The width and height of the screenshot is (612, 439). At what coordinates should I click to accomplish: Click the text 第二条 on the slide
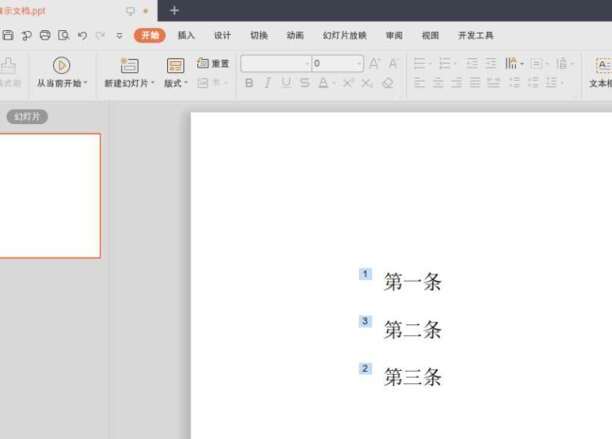pos(413,330)
